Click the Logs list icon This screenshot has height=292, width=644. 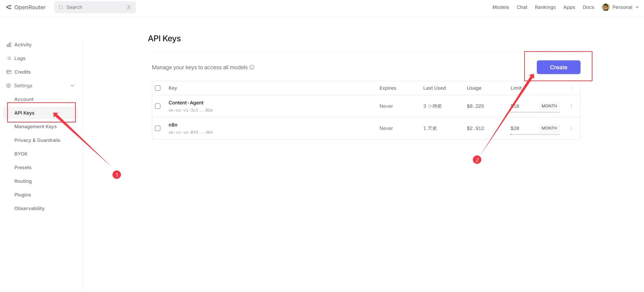9,58
